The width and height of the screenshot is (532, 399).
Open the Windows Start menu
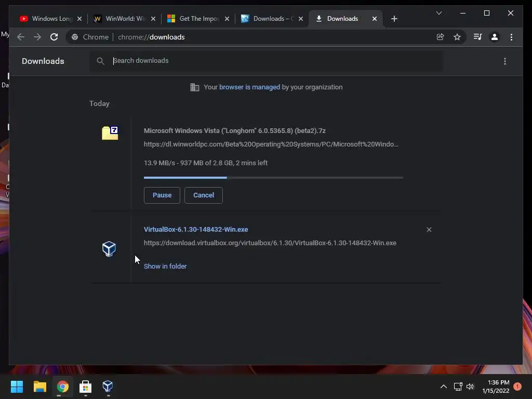(x=17, y=387)
